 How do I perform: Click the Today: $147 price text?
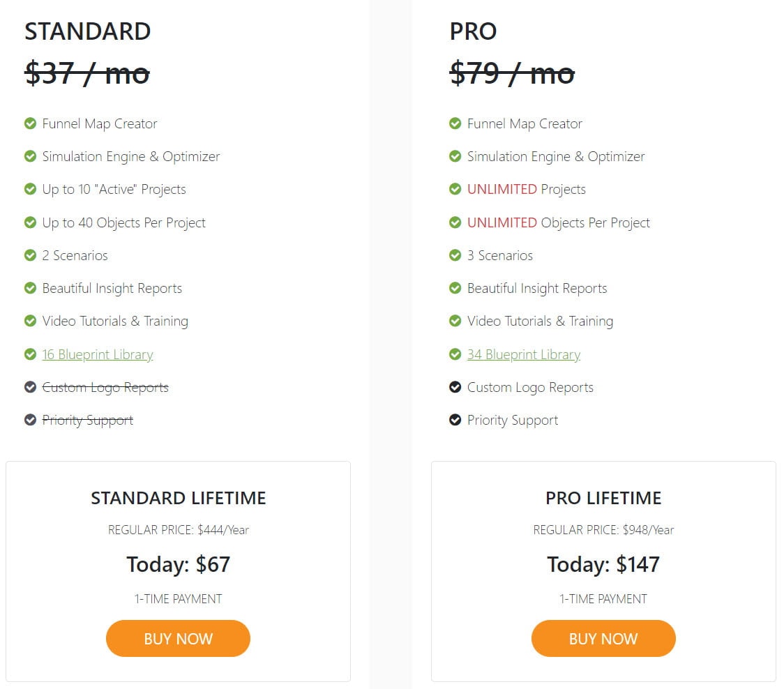603,564
